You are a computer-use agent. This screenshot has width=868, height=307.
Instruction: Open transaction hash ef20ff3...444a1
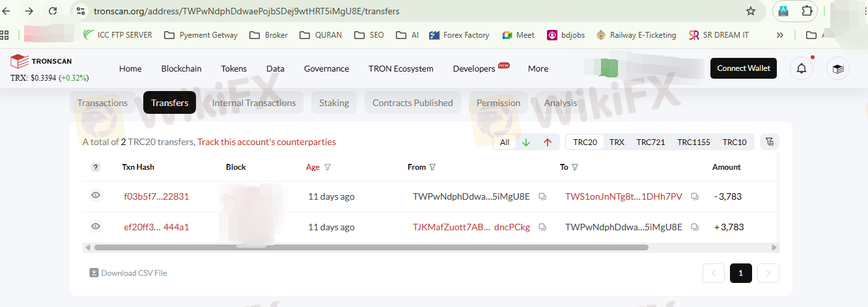(156, 227)
